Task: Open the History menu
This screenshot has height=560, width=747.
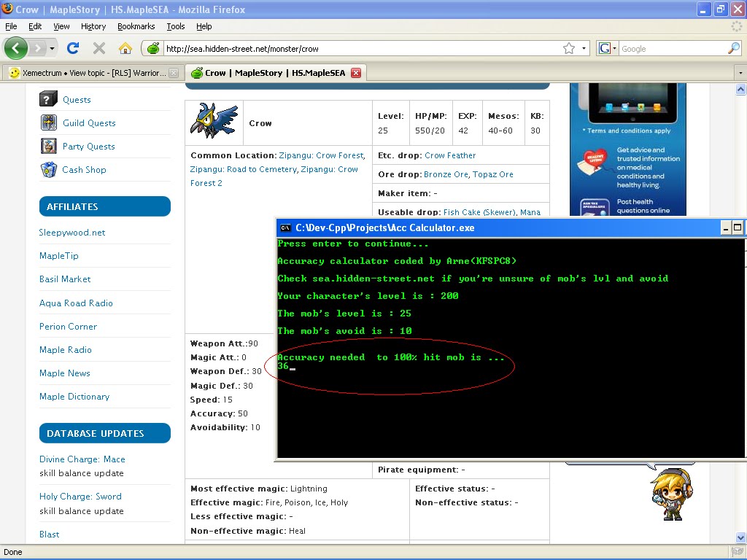Action: [x=93, y=26]
